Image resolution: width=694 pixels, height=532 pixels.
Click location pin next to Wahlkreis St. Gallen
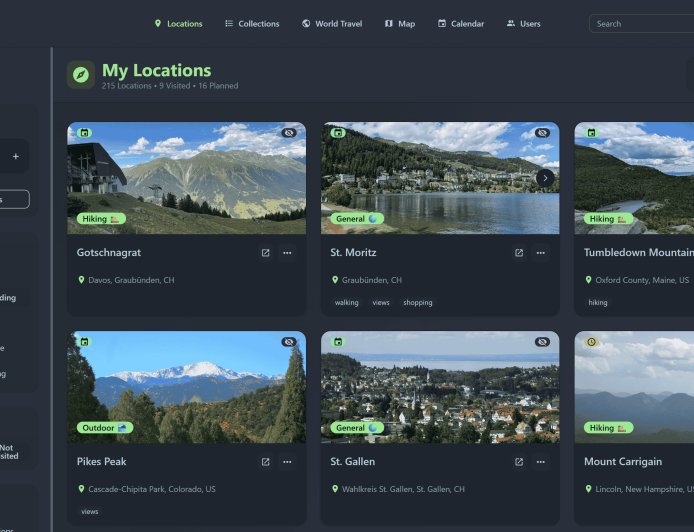click(335, 489)
